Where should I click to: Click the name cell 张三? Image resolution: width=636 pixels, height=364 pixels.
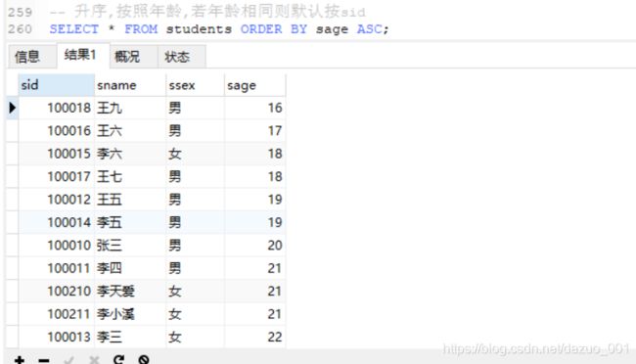click(x=130, y=245)
